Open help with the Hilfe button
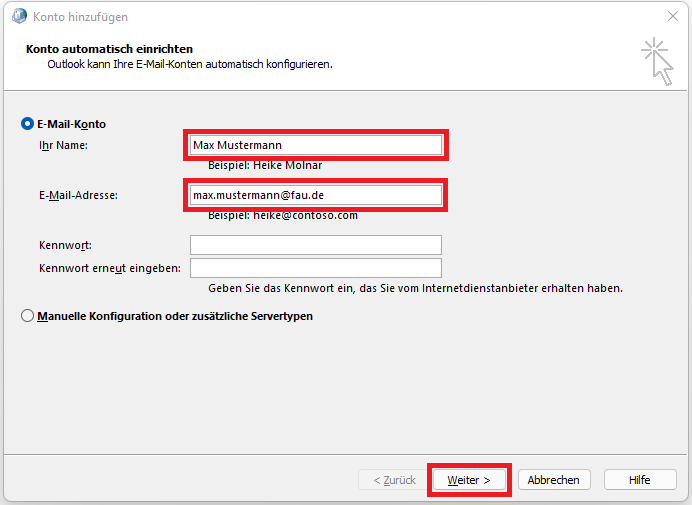The image size is (692, 505). point(639,480)
